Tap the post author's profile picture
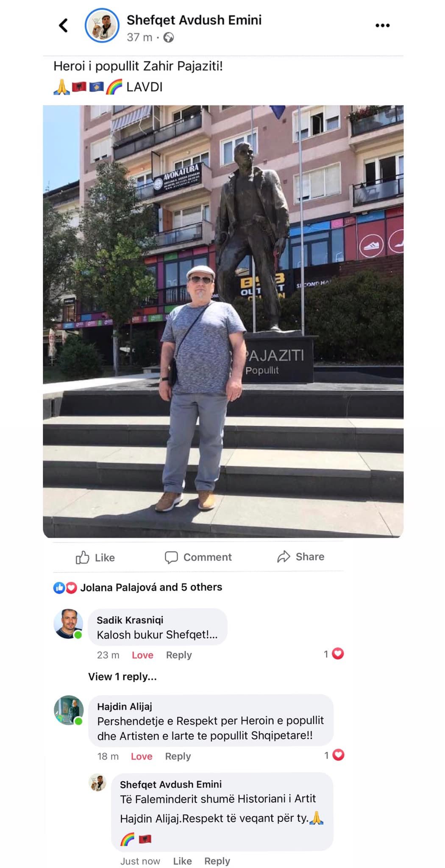 coord(102,25)
